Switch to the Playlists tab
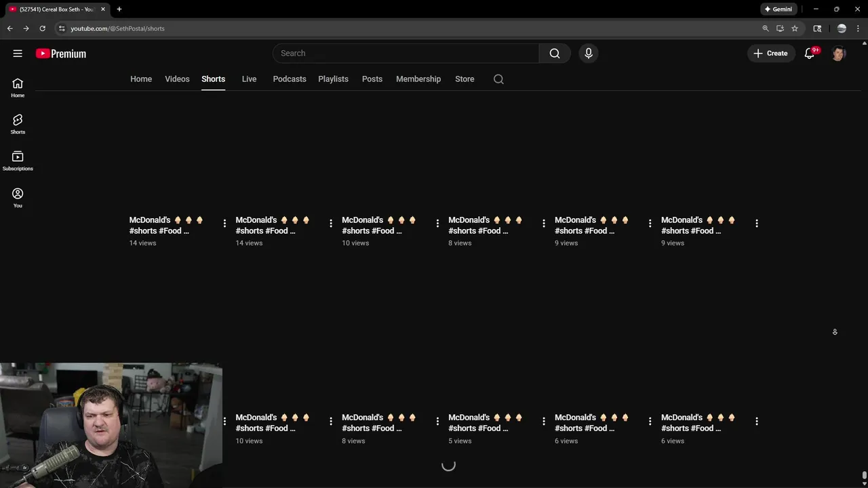 (x=333, y=79)
